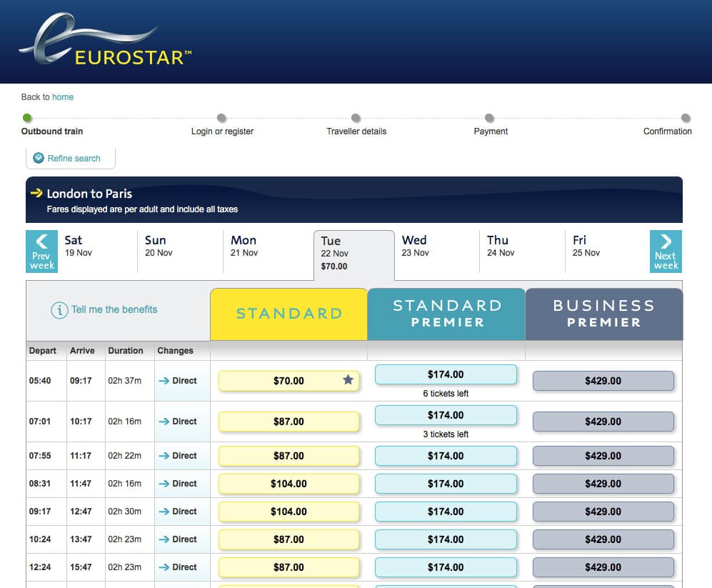
Task: Open the Thu 24 Nov date panel
Action: (500, 246)
